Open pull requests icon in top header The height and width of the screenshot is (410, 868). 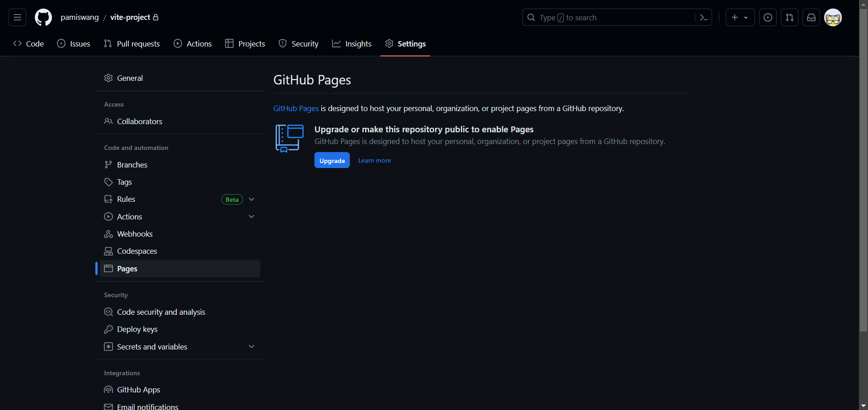789,18
